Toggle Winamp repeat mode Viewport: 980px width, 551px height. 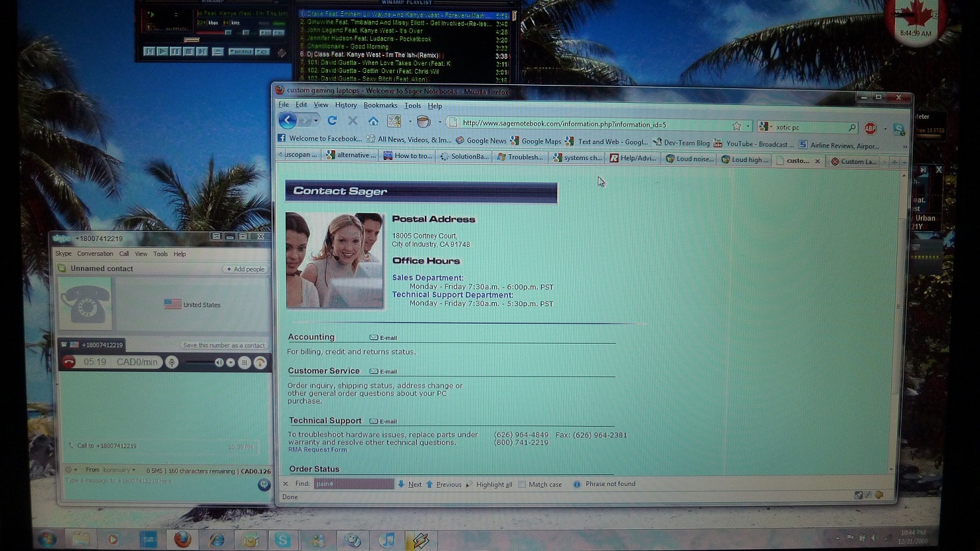[263, 51]
